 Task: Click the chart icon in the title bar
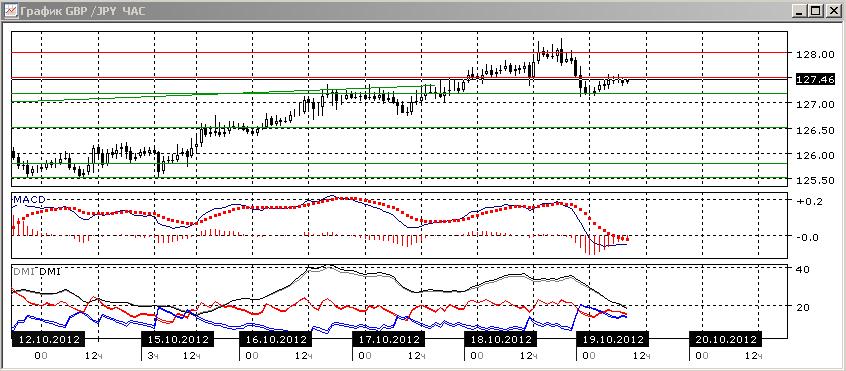(11, 11)
